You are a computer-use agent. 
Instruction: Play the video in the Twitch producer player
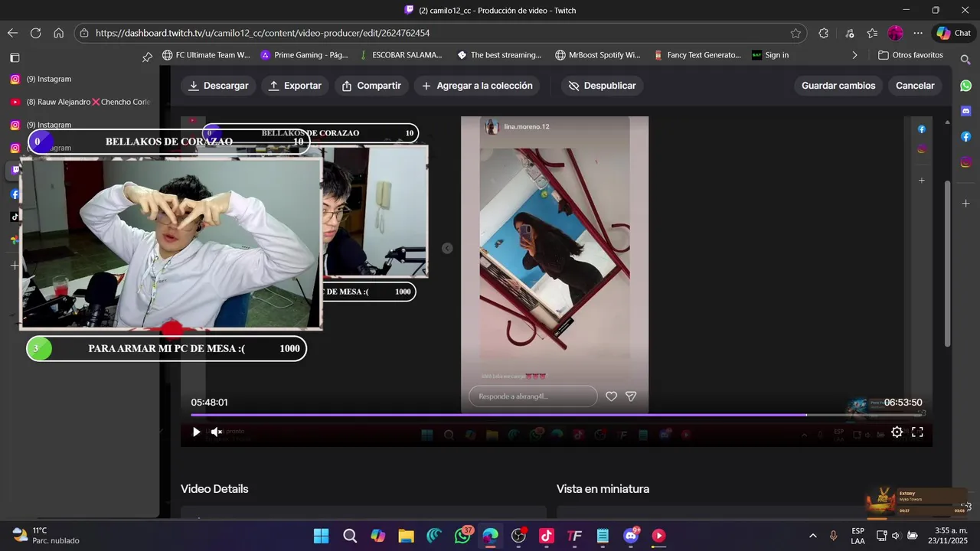click(x=196, y=432)
